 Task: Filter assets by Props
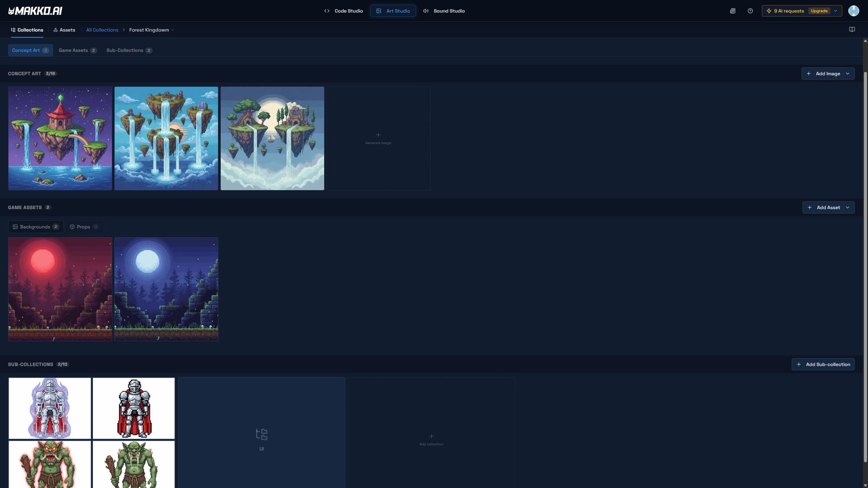pos(84,227)
